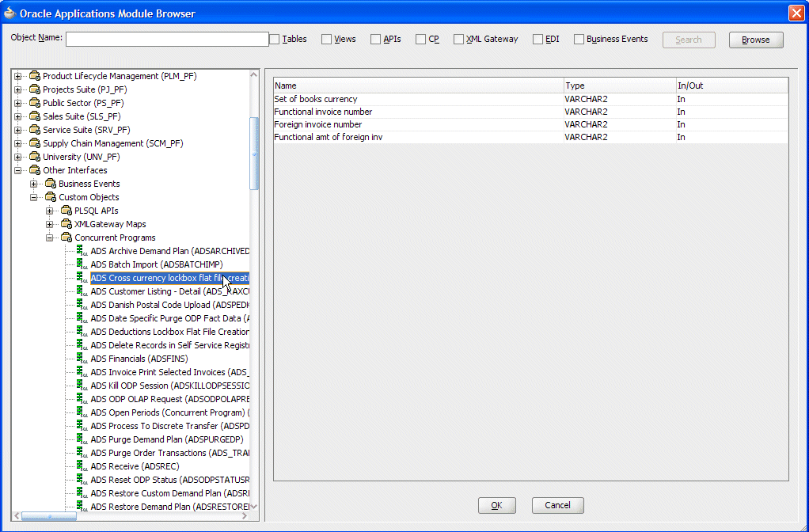809x532 pixels.
Task: Dismiss dialog with the Cancel button
Action: [558, 505]
